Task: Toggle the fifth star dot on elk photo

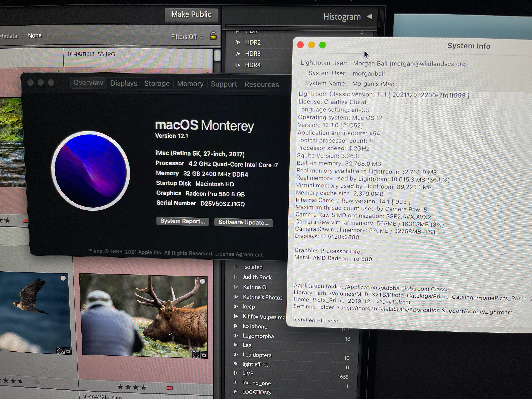Action: 151,388
